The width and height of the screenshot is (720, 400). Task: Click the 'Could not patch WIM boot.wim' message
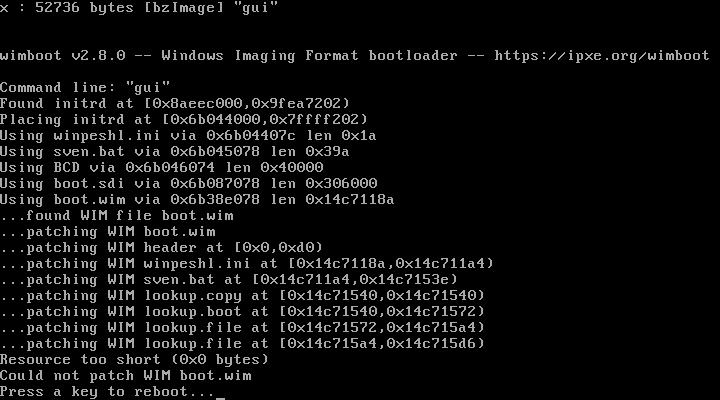tap(125, 376)
